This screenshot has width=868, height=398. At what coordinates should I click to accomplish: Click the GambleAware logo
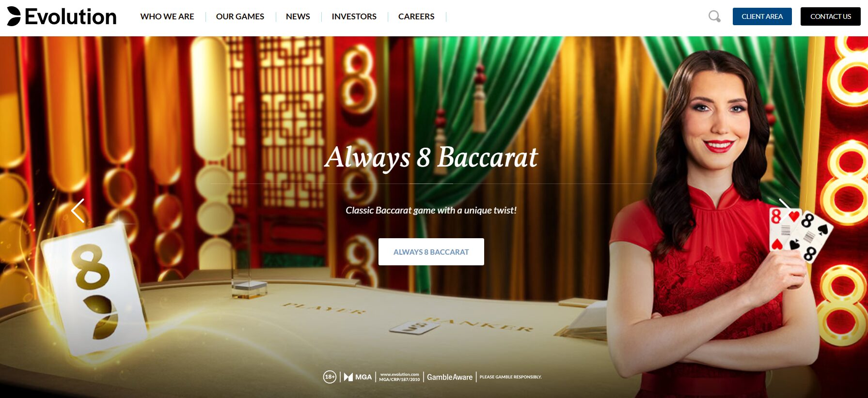tap(450, 377)
